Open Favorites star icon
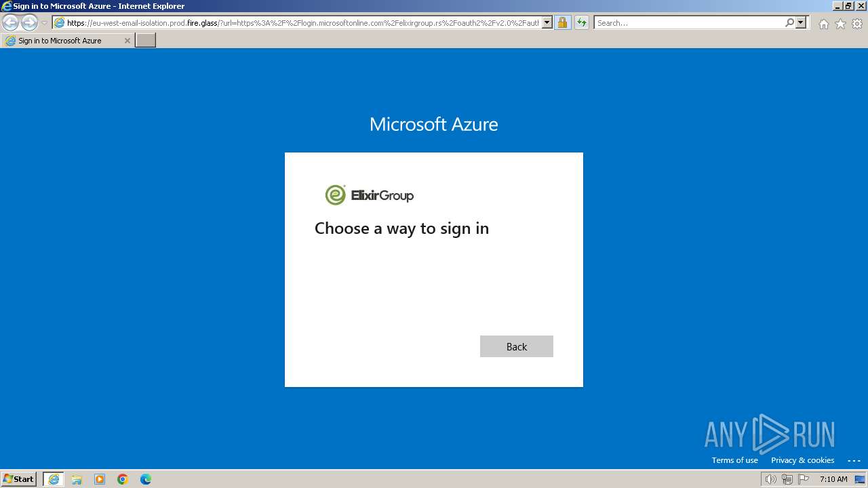This screenshot has height=488, width=868. (840, 24)
